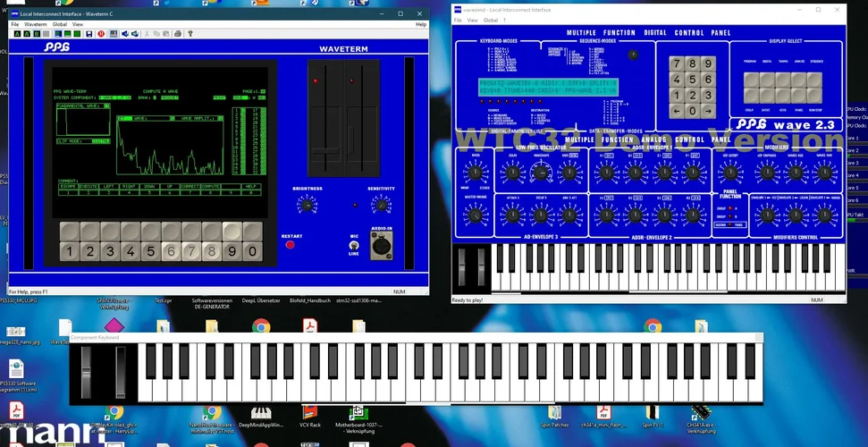Click number key 0 on Waveterm keypad
This screenshot has width=868, height=447.
252,251
